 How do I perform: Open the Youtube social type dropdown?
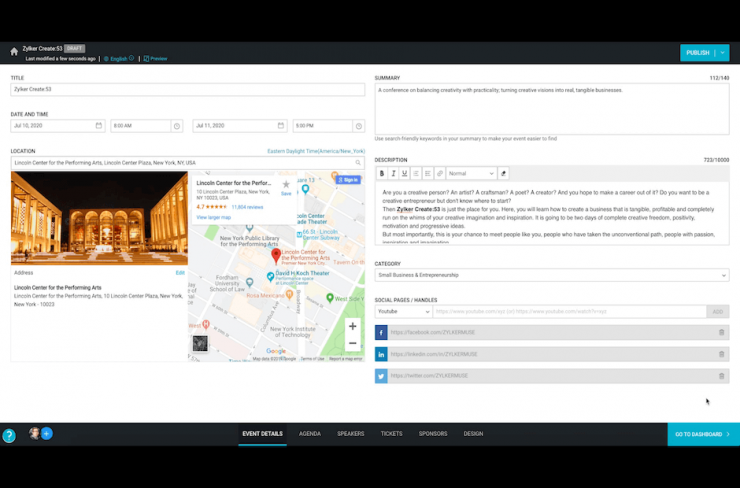[x=404, y=311]
